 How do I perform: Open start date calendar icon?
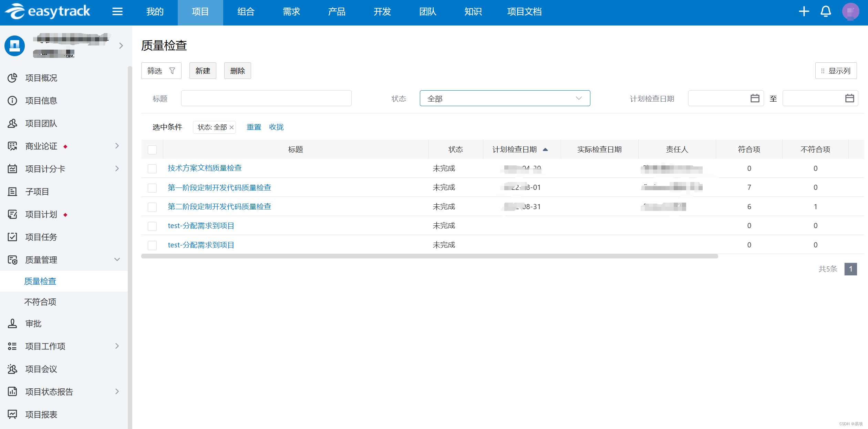[755, 98]
